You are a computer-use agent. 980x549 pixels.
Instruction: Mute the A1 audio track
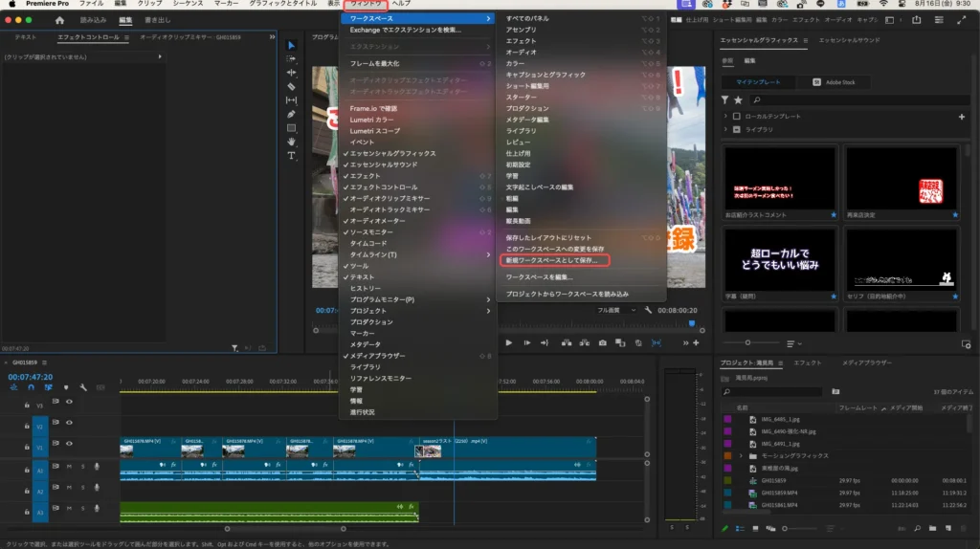coord(69,467)
